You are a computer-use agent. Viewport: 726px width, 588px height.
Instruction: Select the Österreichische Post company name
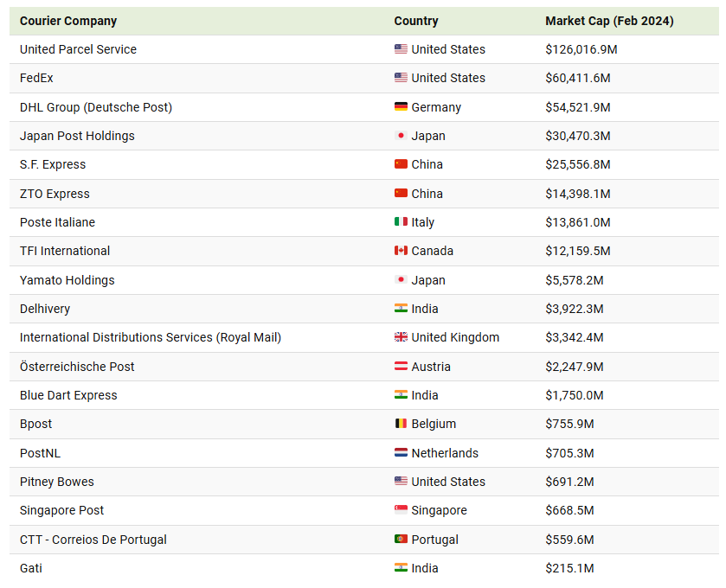[x=77, y=367]
